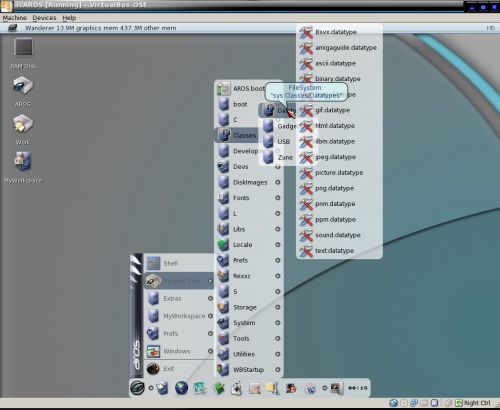Screen dimensions: 500x410
Task: Open the yellow folder notes icon in dock
Action: pos(273,388)
